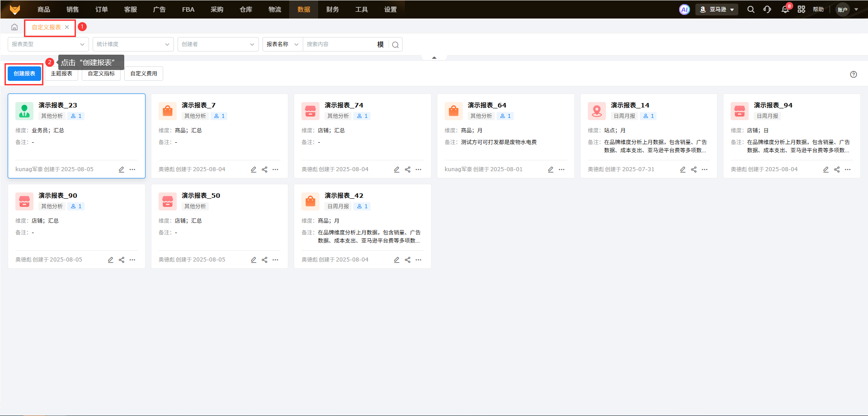Open the 商品 menu
This screenshot has width=868, height=416.
click(x=44, y=9)
